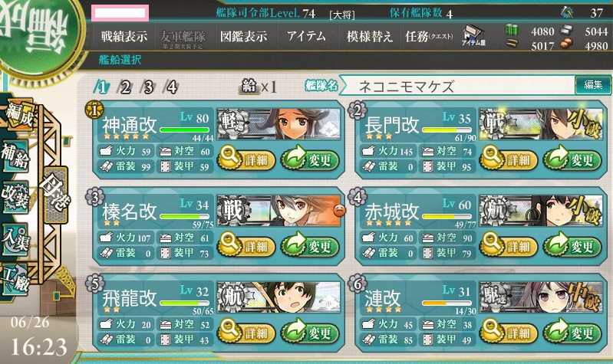This screenshot has width=613, height=364.
Task: Open the 補給 (resupply) sidebar icon
Action: (15, 156)
